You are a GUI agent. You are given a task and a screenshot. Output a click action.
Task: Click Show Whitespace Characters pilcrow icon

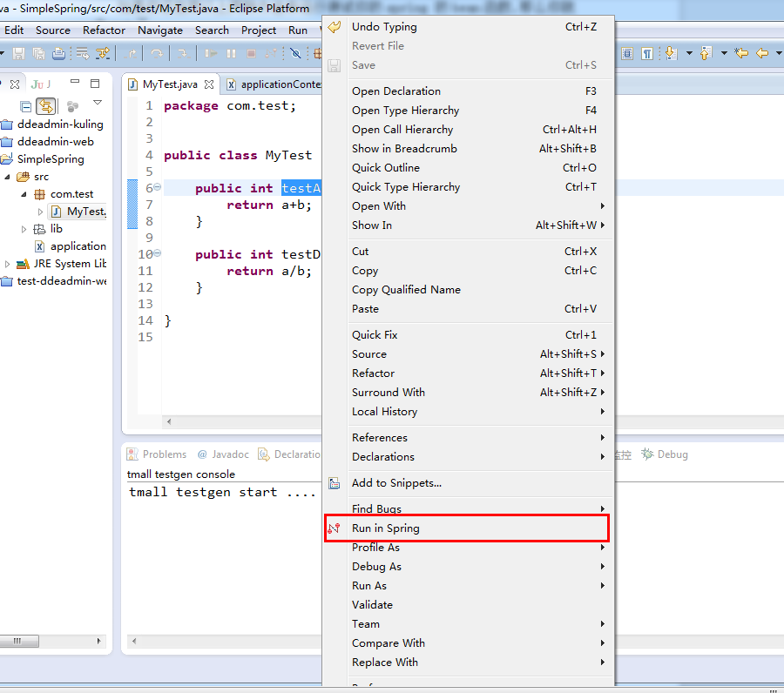647,54
